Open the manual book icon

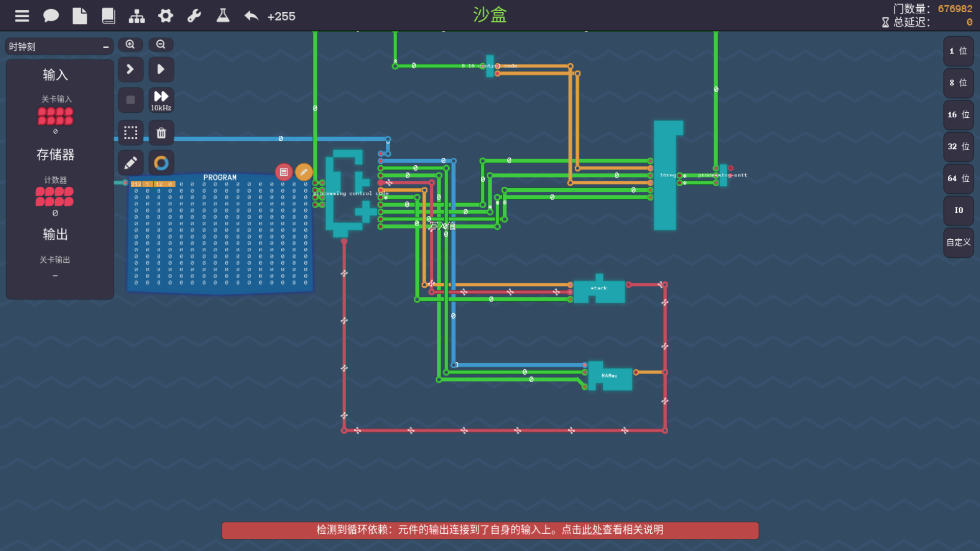coord(108,16)
